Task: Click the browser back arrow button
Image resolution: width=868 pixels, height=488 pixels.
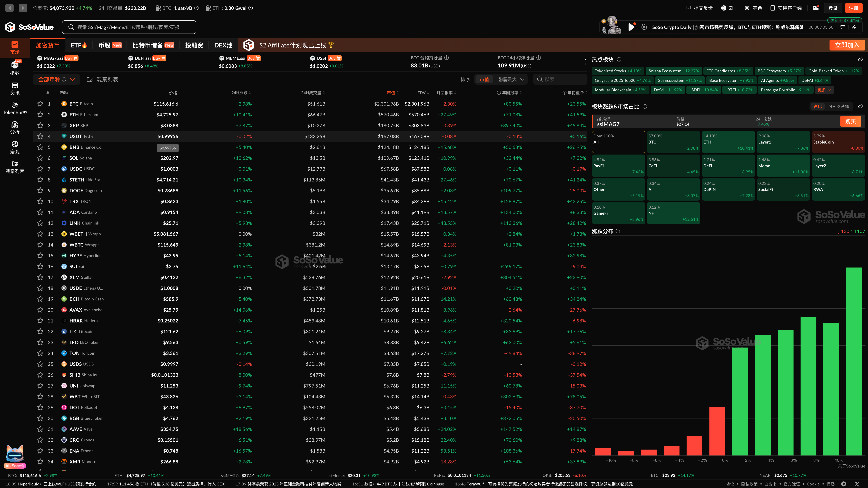Action: pos(9,8)
